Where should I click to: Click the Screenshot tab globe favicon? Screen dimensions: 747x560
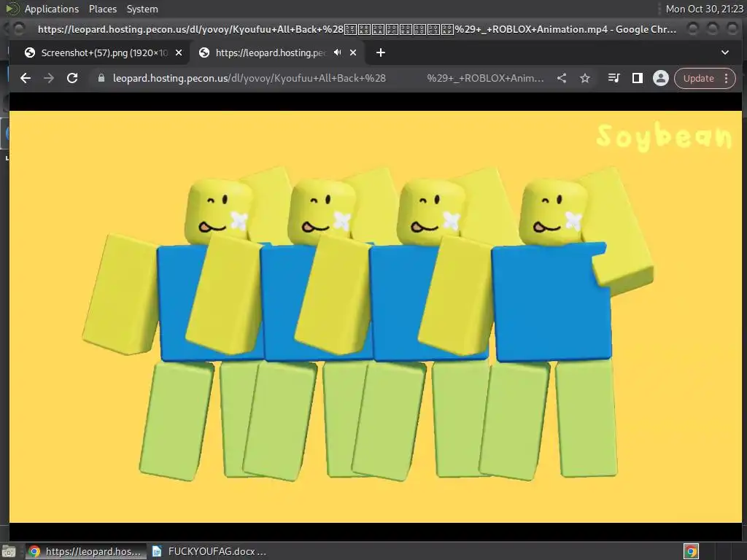(29, 52)
